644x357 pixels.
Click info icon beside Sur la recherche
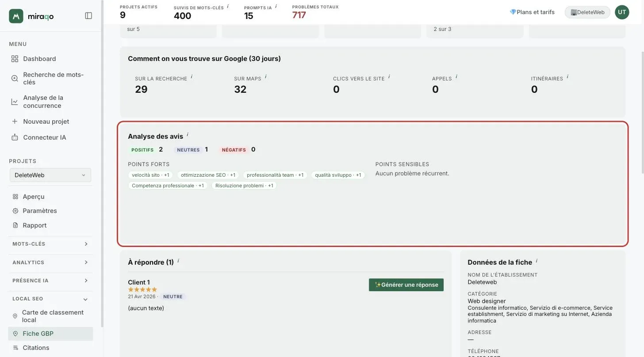(192, 76)
